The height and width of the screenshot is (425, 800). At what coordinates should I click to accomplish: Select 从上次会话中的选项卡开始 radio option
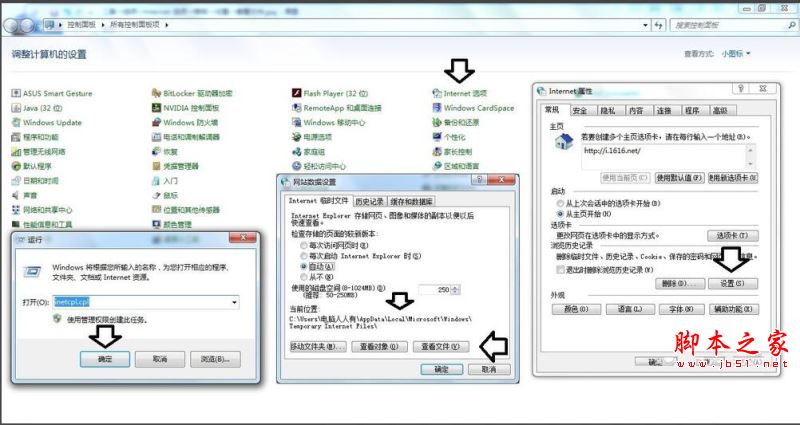click(x=561, y=203)
